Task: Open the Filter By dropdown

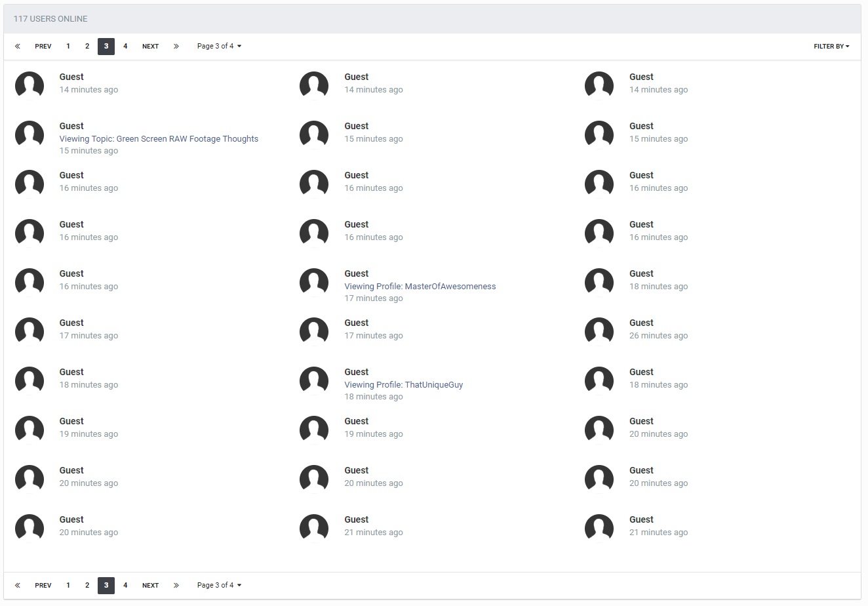Action: click(x=831, y=47)
